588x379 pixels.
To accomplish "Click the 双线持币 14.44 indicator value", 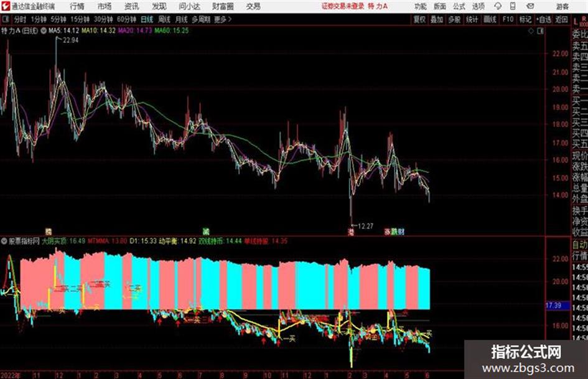I will click(x=220, y=241).
